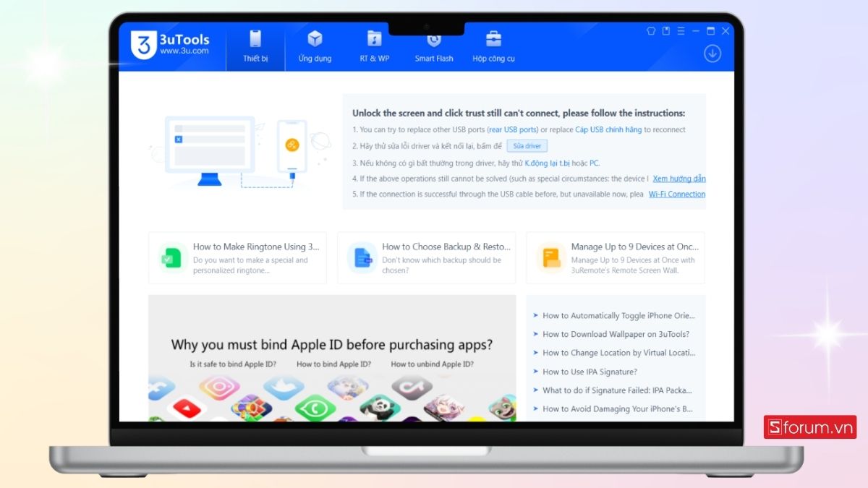868x488 pixels.
Task: Click the www.3u.com text under logo
Action: (x=184, y=51)
